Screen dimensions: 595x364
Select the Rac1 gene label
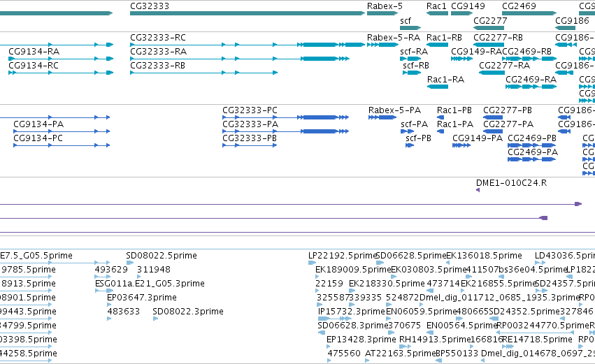436,6
